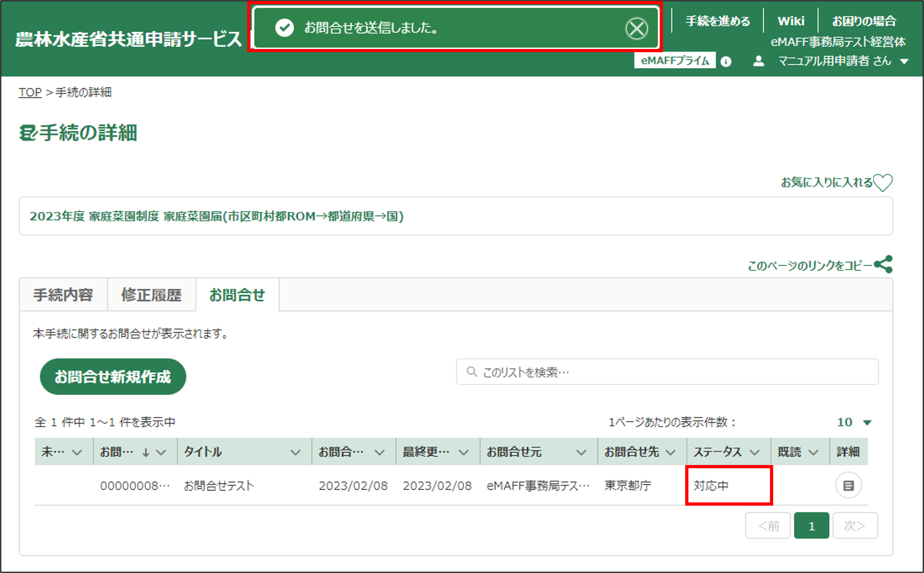Screen dimensions: 924x573
Task: Click the eMAFFプライム info icon
Action: (x=725, y=61)
